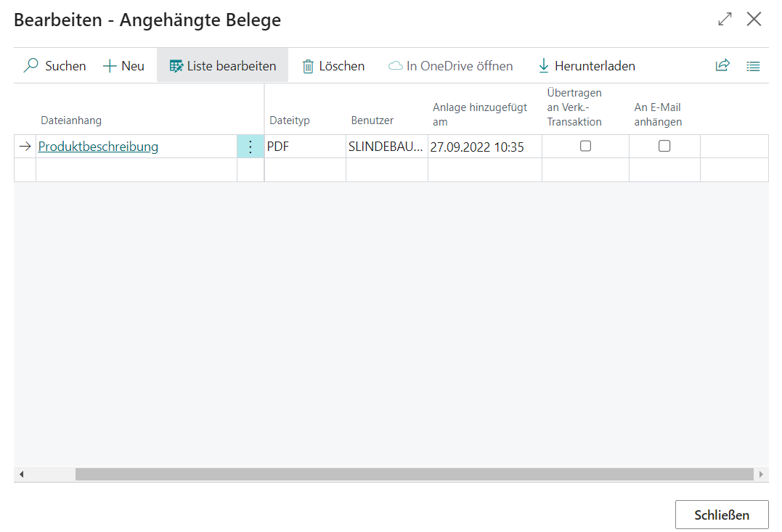Select the PDF Dateityp cell

305,147
